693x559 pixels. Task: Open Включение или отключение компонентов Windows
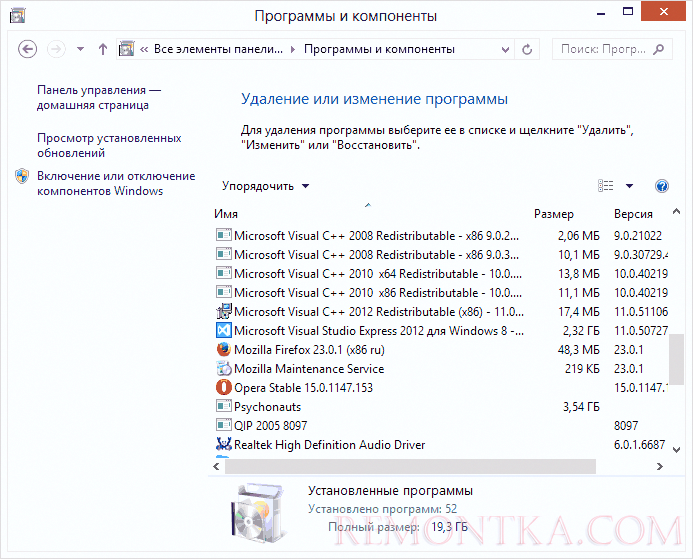click(x=116, y=183)
